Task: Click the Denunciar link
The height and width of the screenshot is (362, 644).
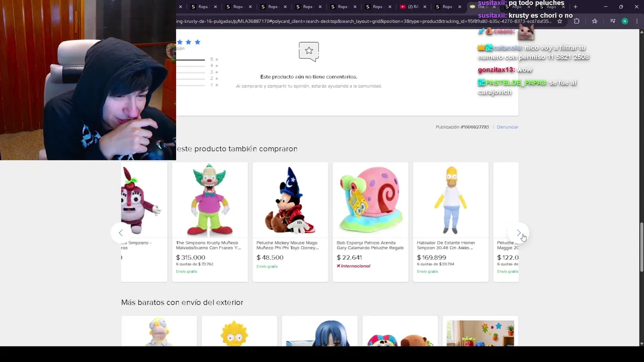Action: pyautogui.click(x=507, y=127)
